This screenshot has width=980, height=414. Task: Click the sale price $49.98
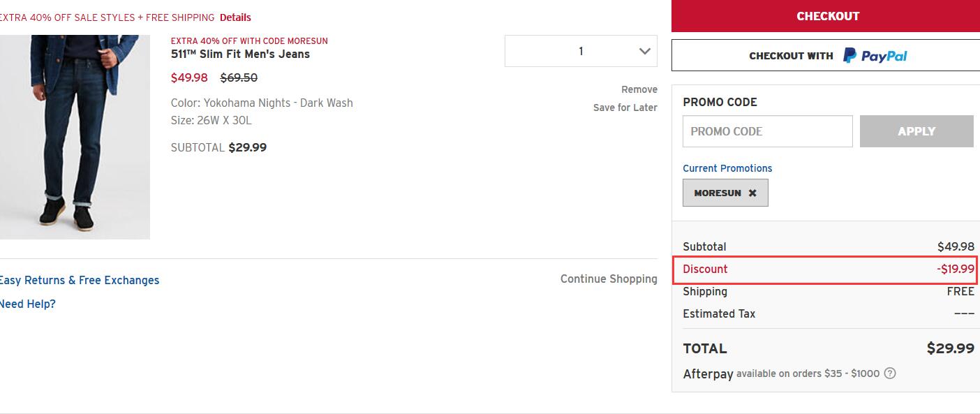point(189,77)
